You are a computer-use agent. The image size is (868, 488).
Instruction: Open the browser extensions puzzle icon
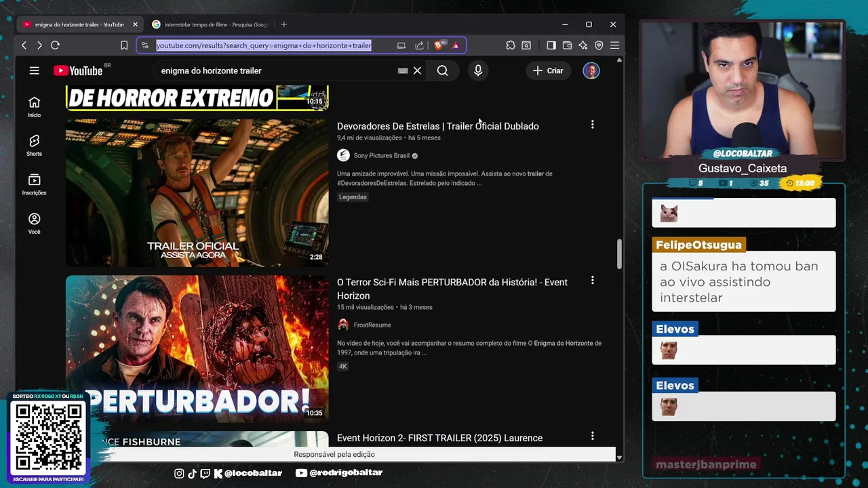[511, 45]
